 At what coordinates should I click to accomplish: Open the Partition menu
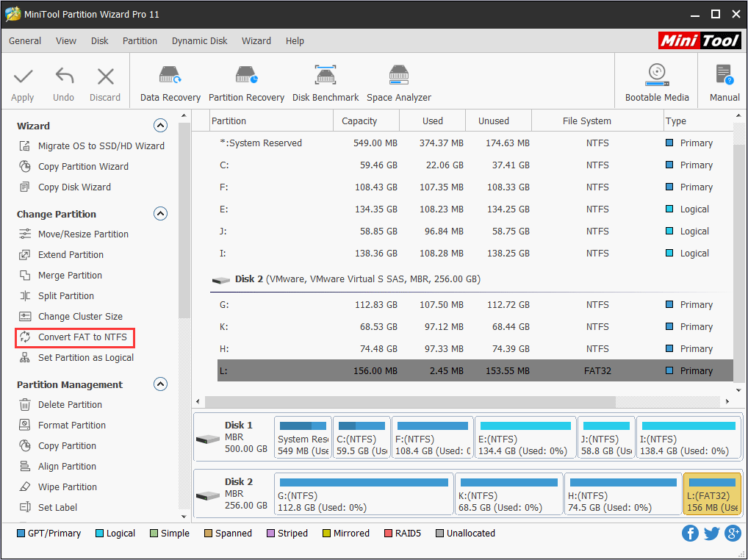(140, 41)
